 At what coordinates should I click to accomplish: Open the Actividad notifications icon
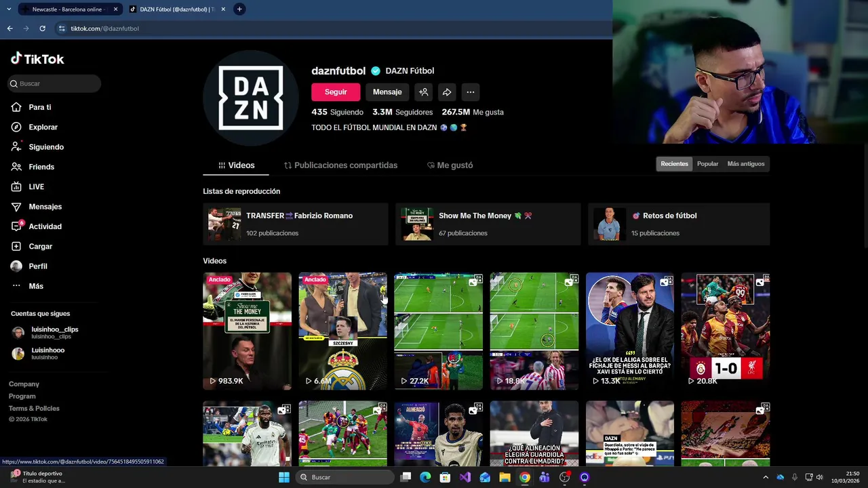click(x=17, y=226)
